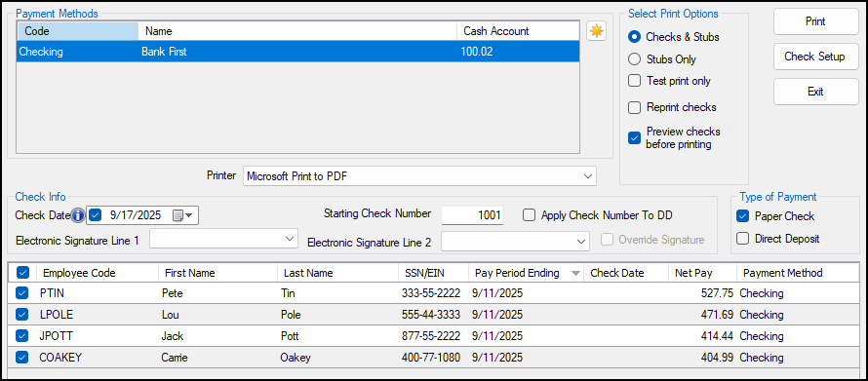Click the First Name column header
Screen dimensions: 868x381
[218, 273]
